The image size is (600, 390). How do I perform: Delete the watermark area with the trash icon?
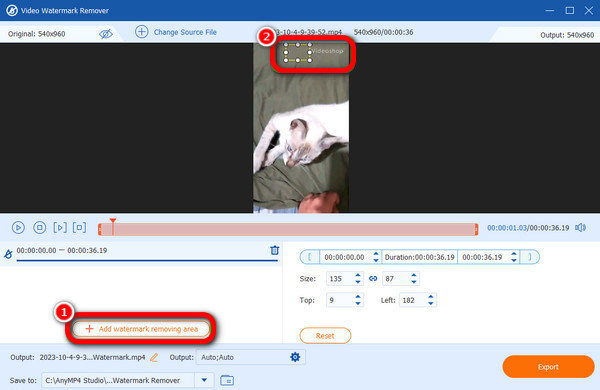[x=275, y=250]
